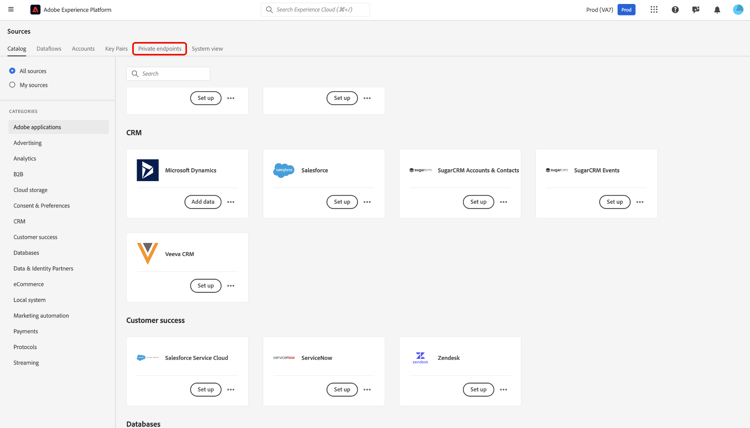Open more options for Zendesk

pos(504,389)
